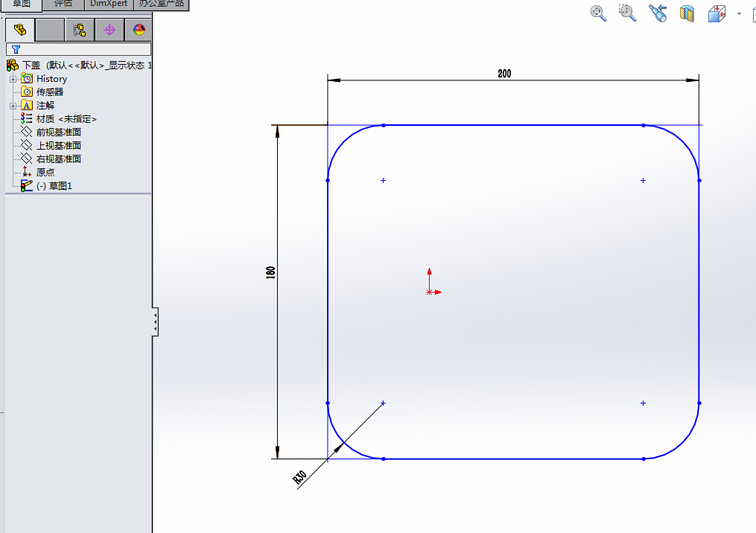Image resolution: width=756 pixels, height=533 pixels.
Task: Expand the 注解 annotations node
Action: click(x=13, y=106)
